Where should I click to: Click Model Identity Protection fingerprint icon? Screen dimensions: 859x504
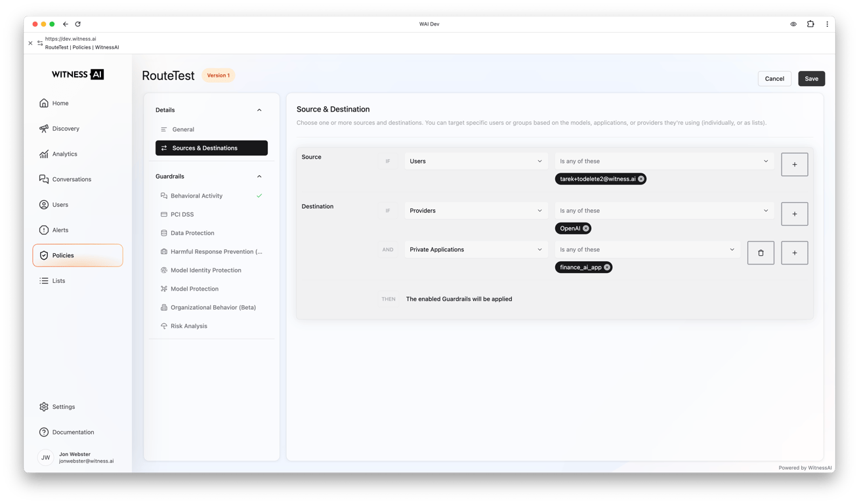pos(164,270)
